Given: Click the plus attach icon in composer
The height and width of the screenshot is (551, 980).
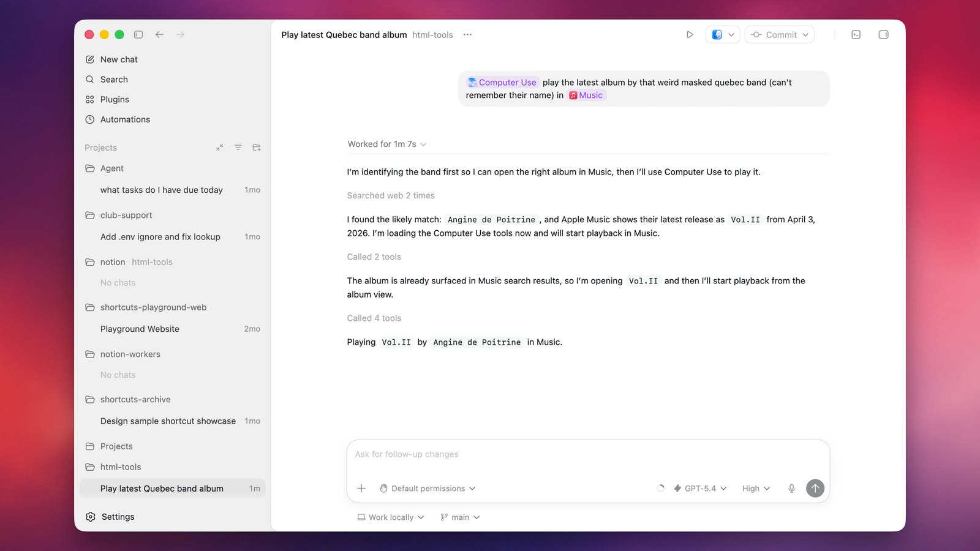Looking at the screenshot, I should [x=361, y=489].
